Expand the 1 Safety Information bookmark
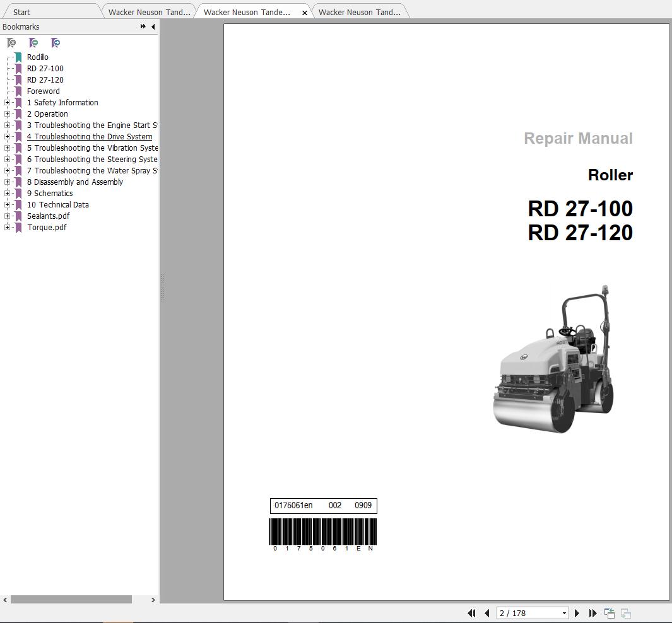 click(6, 102)
